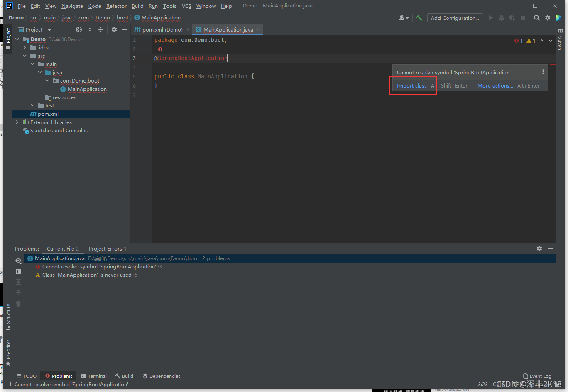Expand the .idea folder
Screen dimensions: 568x392
[25, 48]
